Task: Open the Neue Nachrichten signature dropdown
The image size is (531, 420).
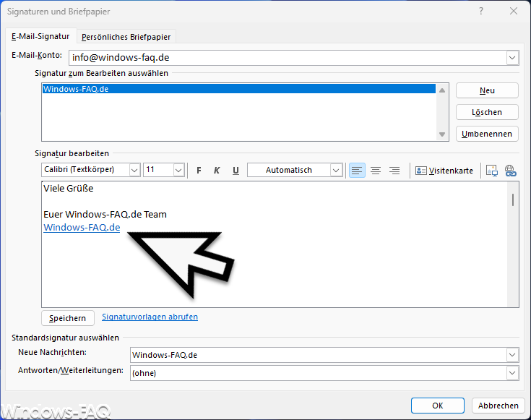Action: click(512, 355)
